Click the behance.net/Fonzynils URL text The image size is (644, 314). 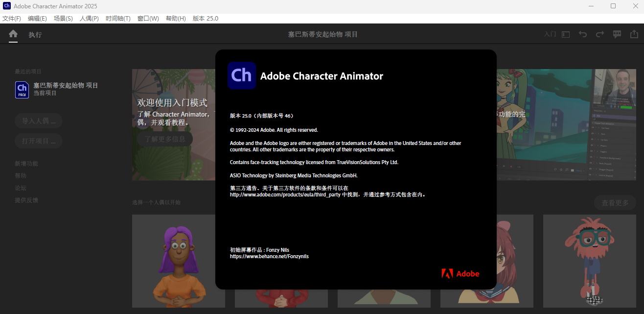(269, 256)
